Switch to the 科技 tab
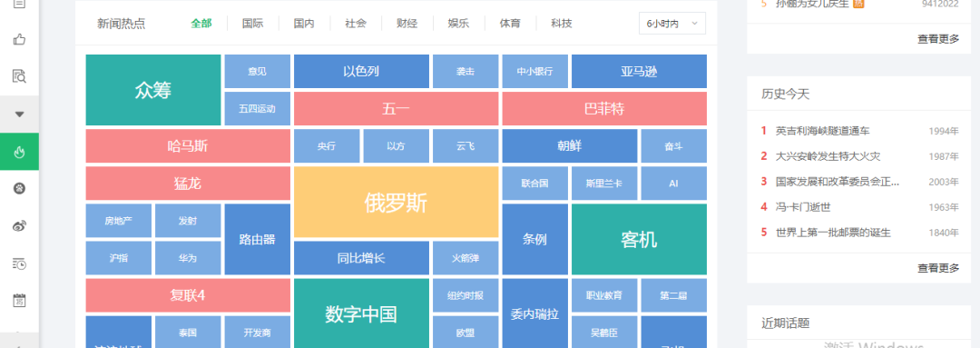 tap(562, 24)
